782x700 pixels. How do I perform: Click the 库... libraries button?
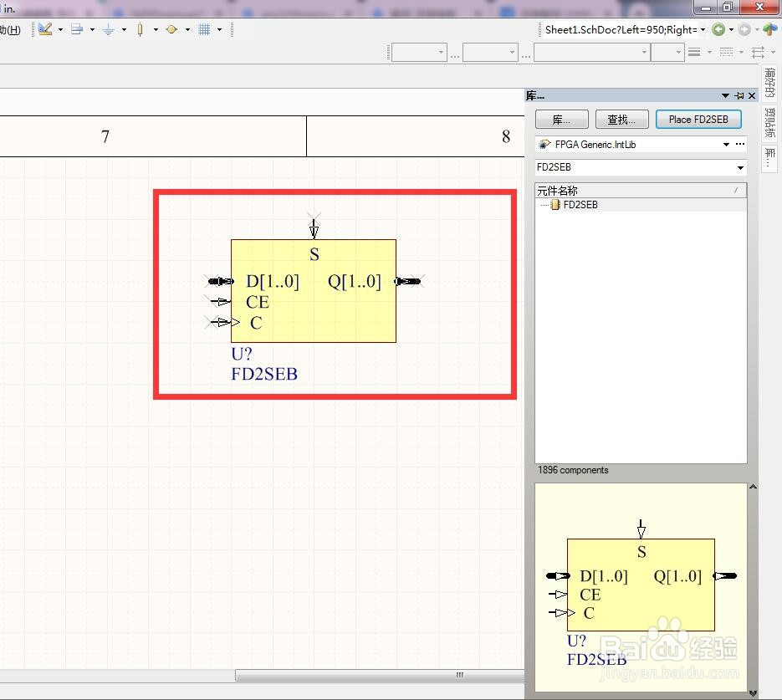point(561,120)
